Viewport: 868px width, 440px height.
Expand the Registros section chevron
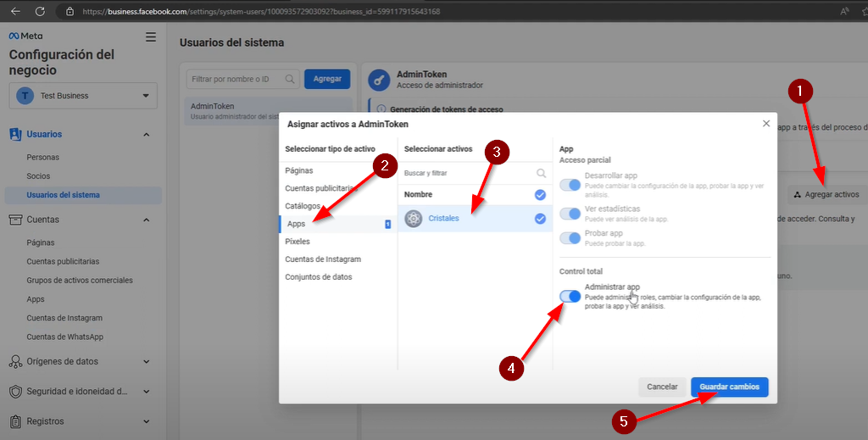146,421
